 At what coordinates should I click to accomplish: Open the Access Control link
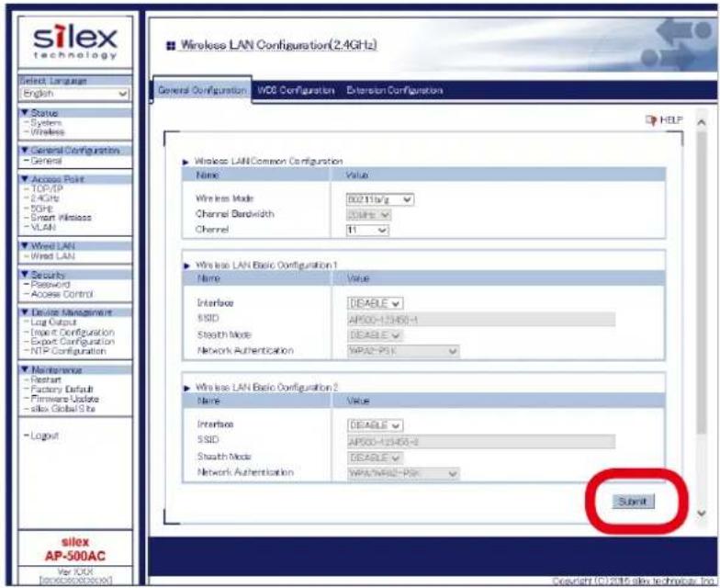(x=62, y=294)
